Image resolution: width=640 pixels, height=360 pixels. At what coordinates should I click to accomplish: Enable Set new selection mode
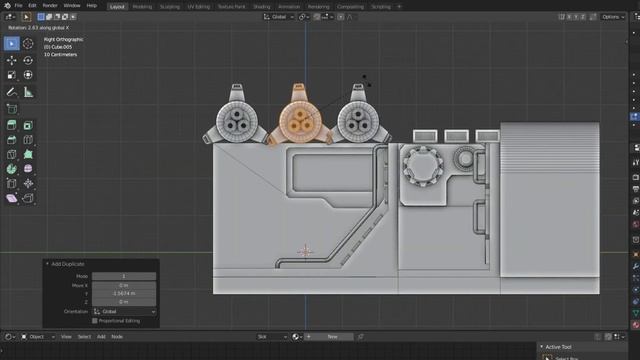(x=41, y=17)
